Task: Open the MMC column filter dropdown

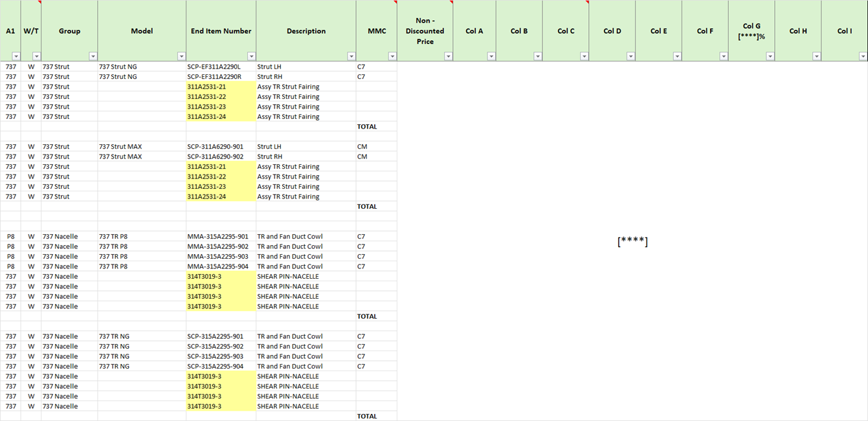Action: tap(392, 56)
